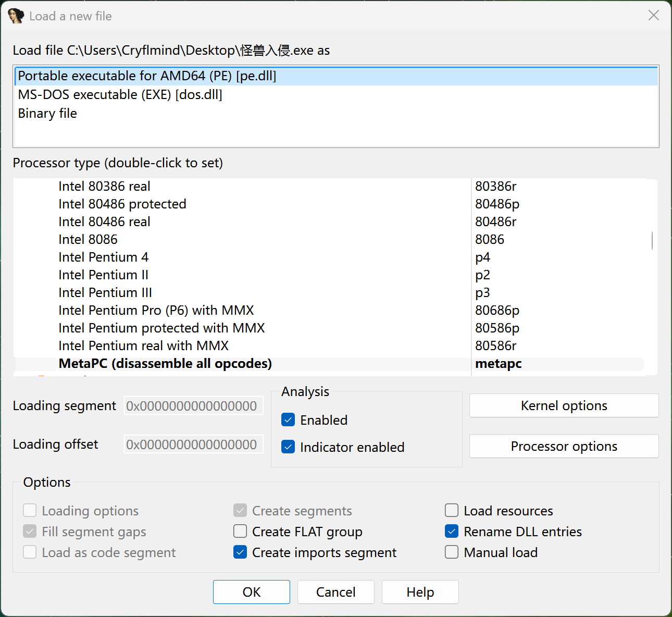Viewport: 672px width, 617px height.
Task: Open Kernel options
Action: click(x=564, y=405)
